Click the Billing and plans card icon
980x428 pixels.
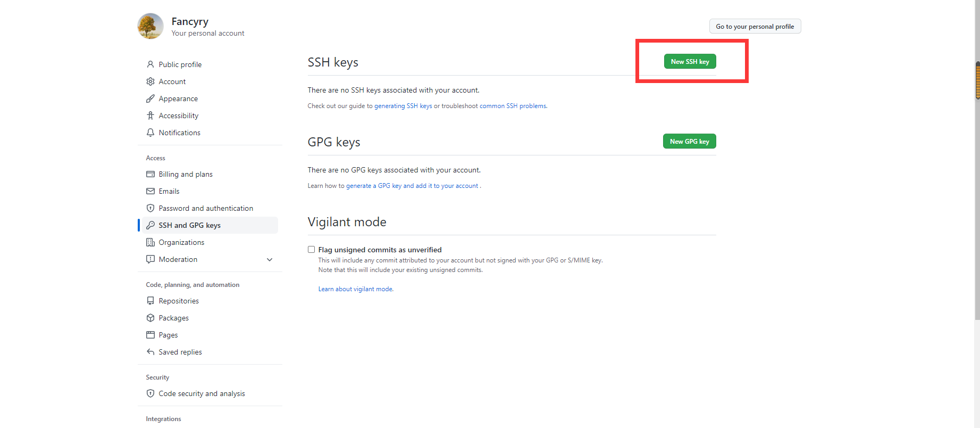pyautogui.click(x=150, y=174)
